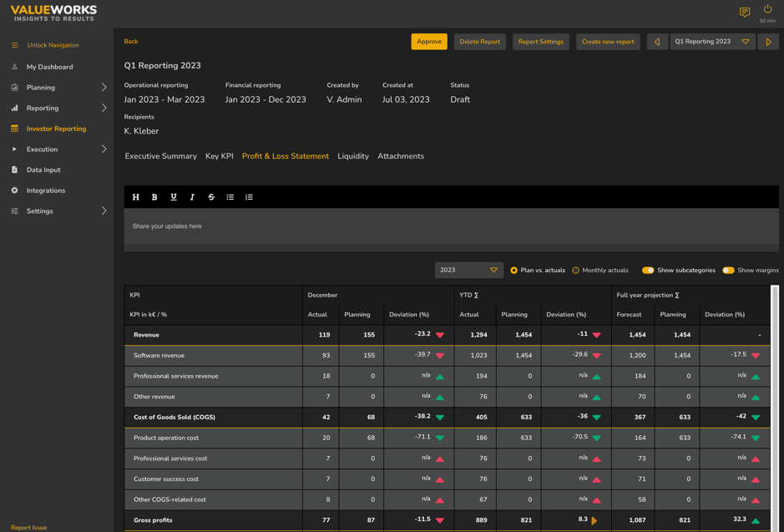The image size is (784, 532).
Task: Type in the Share your updates field
Action: point(451,226)
